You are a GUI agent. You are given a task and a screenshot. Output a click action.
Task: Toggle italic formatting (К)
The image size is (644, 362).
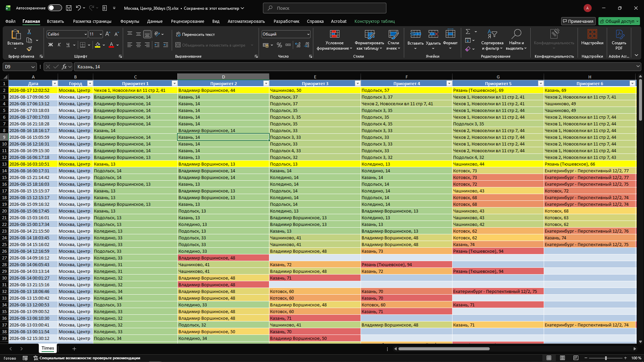[59, 45]
